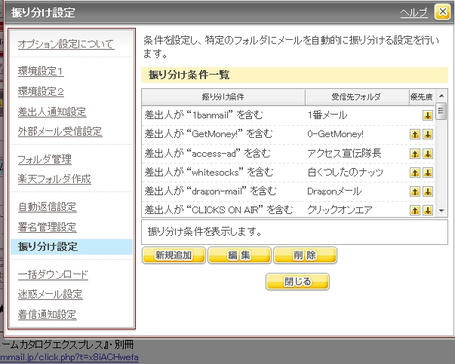Image resolution: width=455 pixels, height=364 pixels.
Task: Open 楽天フォルダ作成
Action: click(54, 179)
